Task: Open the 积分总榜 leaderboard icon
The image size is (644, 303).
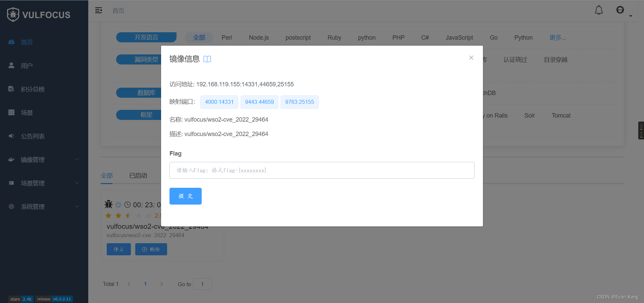Action: click(11, 89)
